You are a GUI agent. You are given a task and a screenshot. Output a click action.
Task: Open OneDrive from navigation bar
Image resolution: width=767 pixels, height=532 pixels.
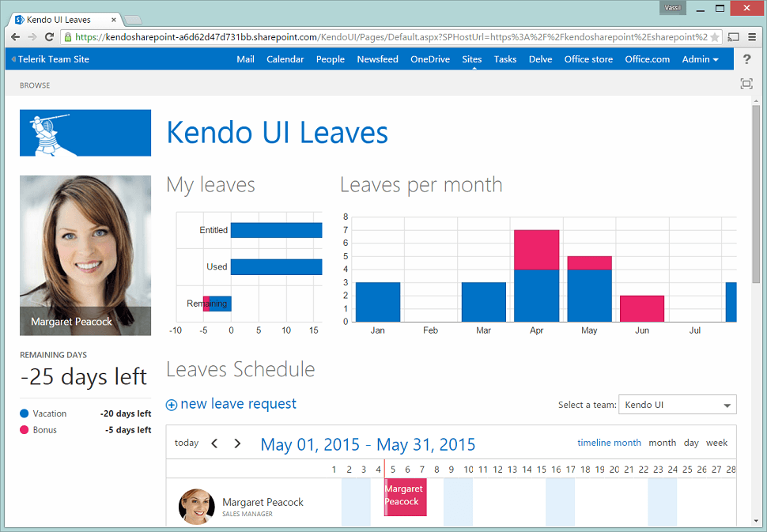(430, 59)
